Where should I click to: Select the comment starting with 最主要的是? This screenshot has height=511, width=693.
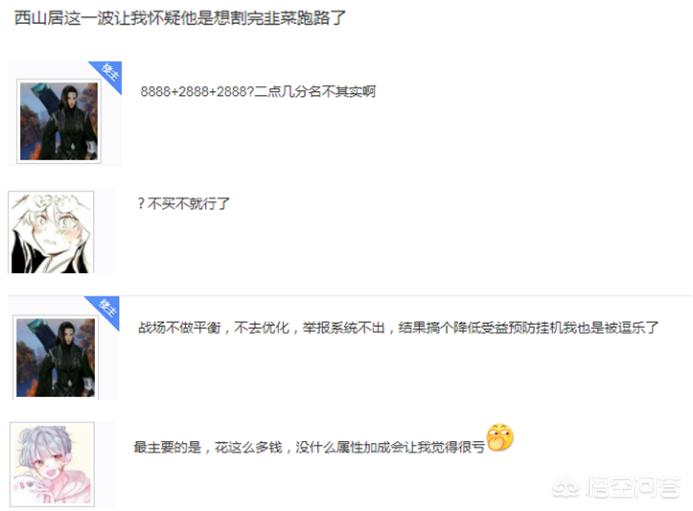(309, 447)
